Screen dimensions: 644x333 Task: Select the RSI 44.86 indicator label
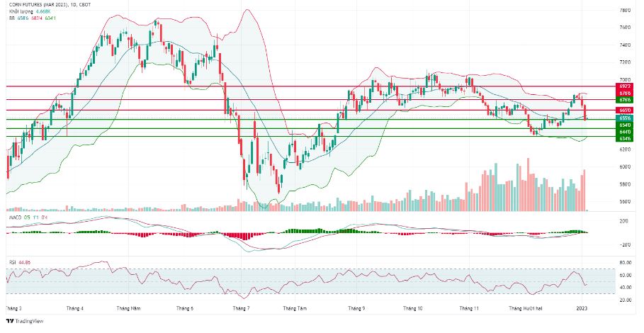[20, 262]
